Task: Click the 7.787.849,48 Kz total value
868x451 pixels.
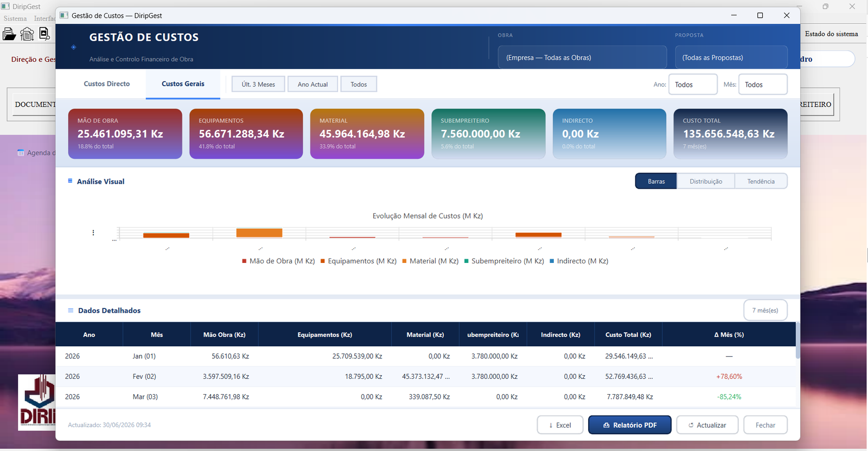Action: coord(629,397)
